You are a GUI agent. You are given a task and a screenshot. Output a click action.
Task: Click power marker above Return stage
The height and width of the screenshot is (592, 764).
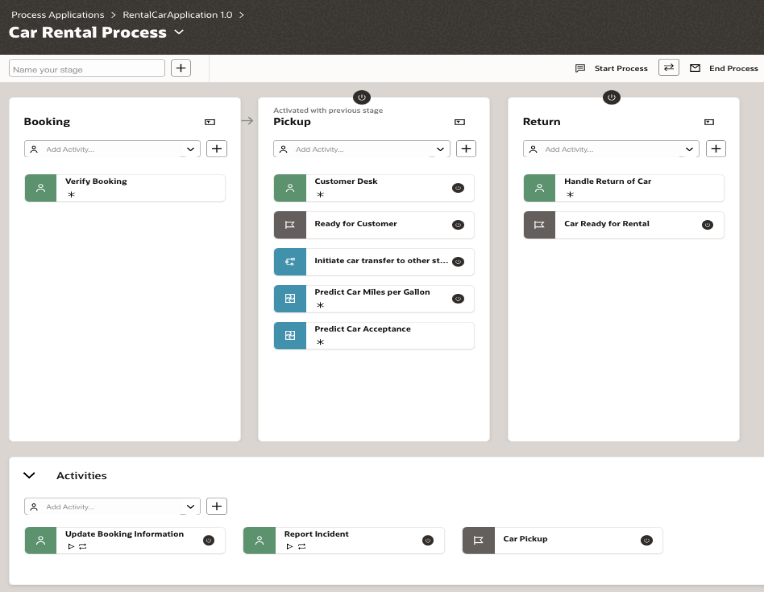click(x=611, y=97)
